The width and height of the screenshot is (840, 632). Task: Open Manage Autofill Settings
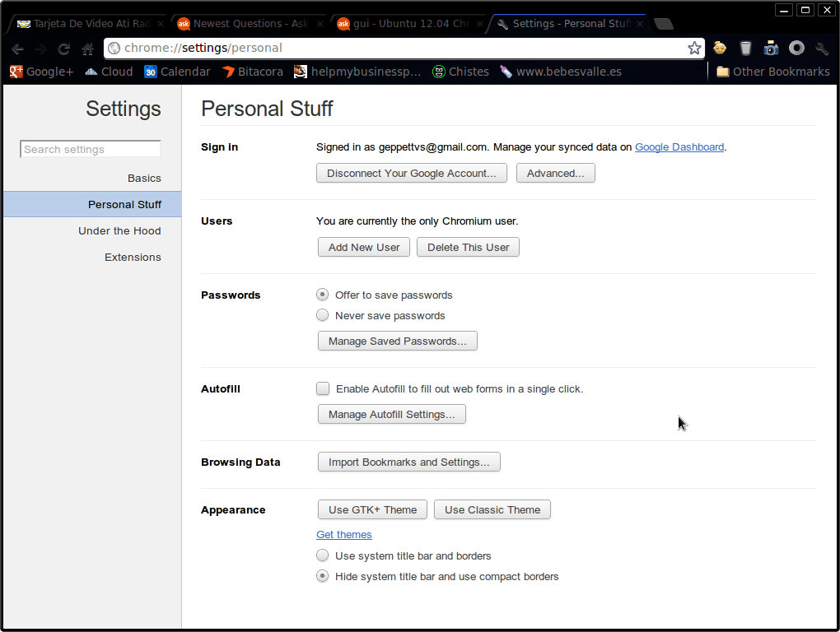tap(392, 414)
